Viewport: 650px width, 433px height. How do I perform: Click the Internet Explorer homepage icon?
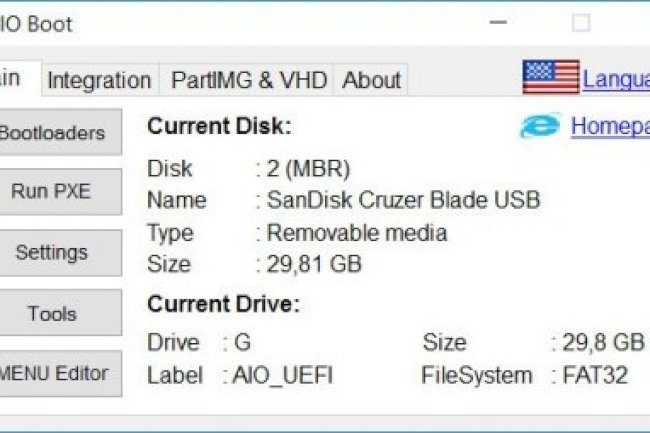[539, 127]
